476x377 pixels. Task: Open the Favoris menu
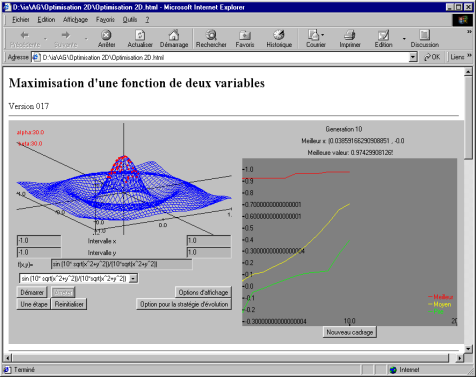click(x=105, y=20)
